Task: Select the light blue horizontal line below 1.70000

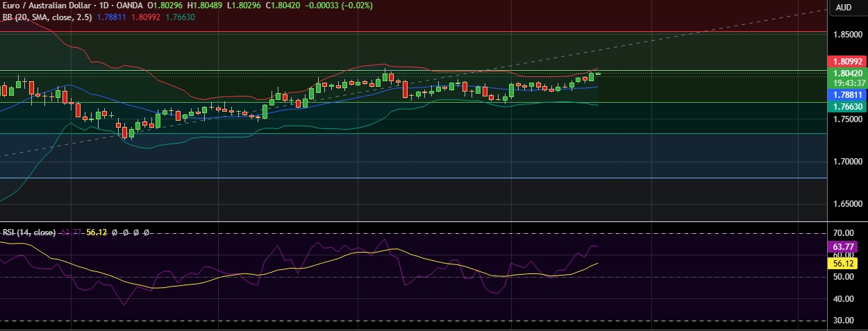Action: pos(417,178)
